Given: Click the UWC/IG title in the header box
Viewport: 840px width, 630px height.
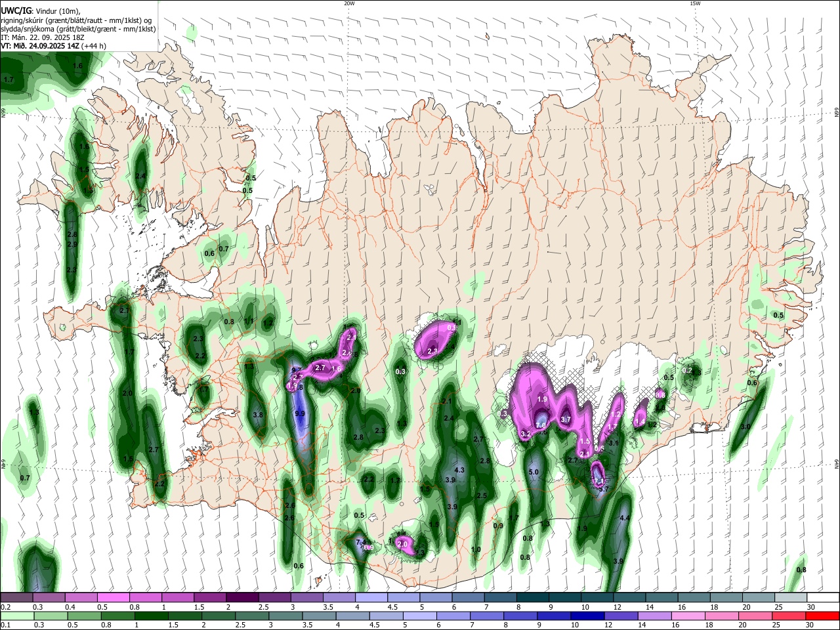Looking at the screenshot, I should [x=16, y=10].
